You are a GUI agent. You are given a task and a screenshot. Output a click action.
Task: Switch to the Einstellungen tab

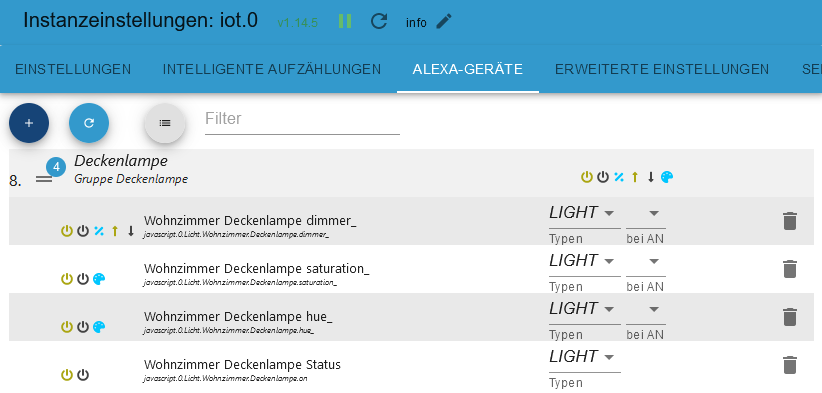click(x=73, y=69)
